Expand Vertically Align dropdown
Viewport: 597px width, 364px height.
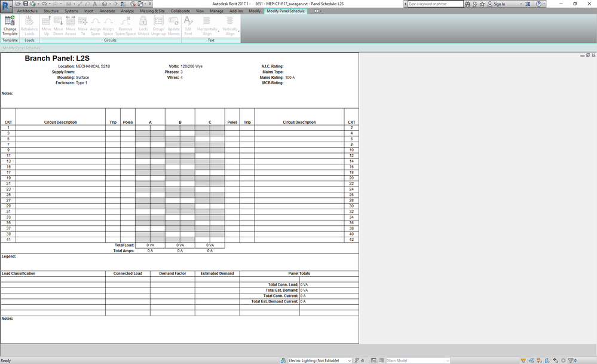click(238, 31)
